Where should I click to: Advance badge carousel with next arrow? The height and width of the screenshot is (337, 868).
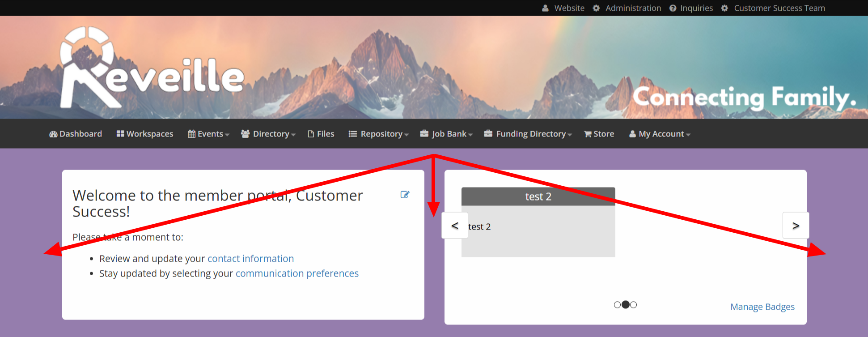pos(796,226)
